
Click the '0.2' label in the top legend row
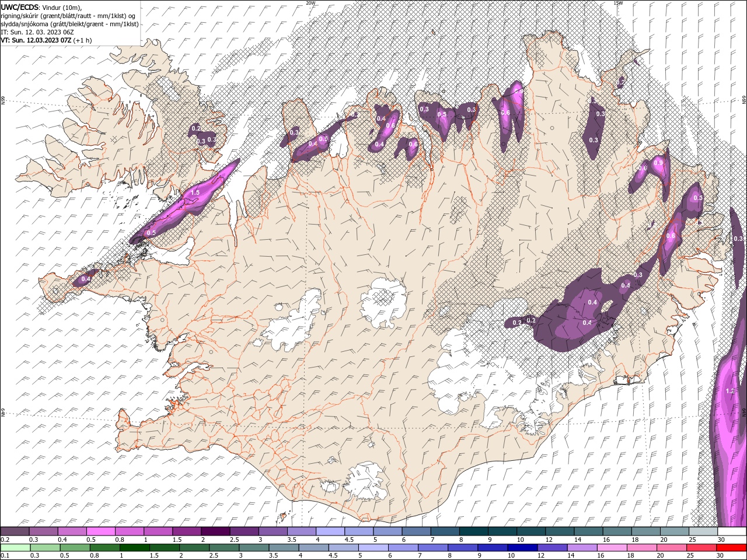pos(5,540)
